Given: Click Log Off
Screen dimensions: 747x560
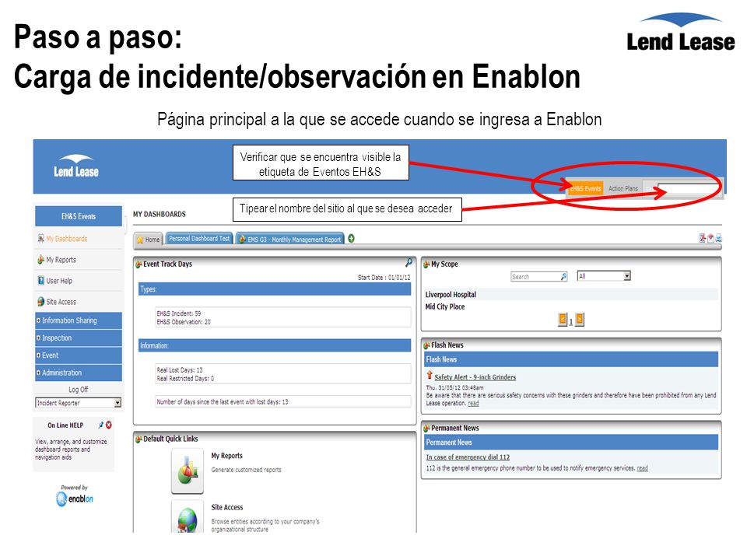Looking at the screenshot, I should 78,389.
